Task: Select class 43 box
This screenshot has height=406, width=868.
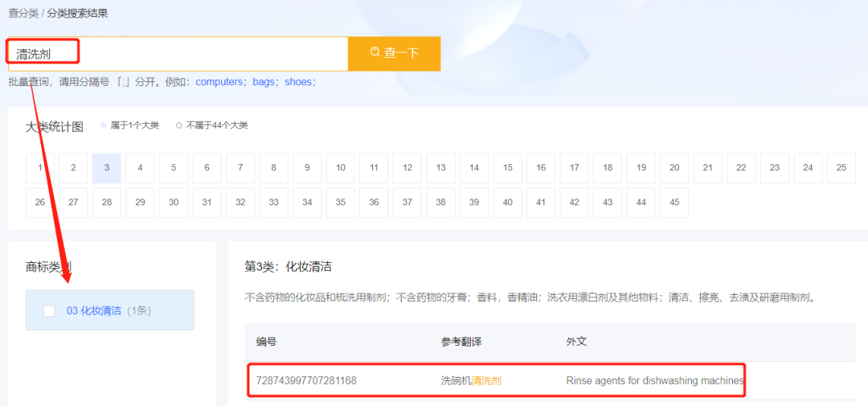Action: click(x=608, y=203)
